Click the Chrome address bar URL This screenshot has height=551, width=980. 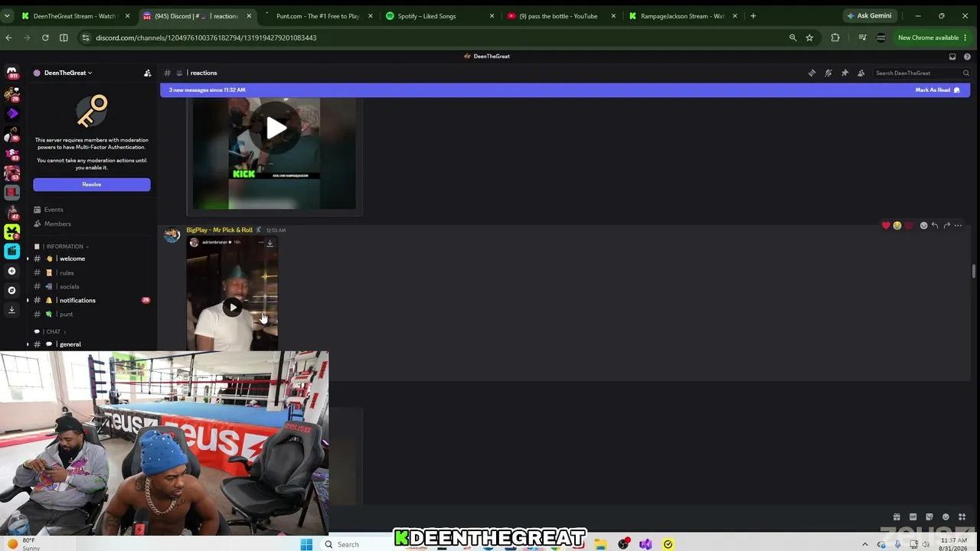(206, 37)
